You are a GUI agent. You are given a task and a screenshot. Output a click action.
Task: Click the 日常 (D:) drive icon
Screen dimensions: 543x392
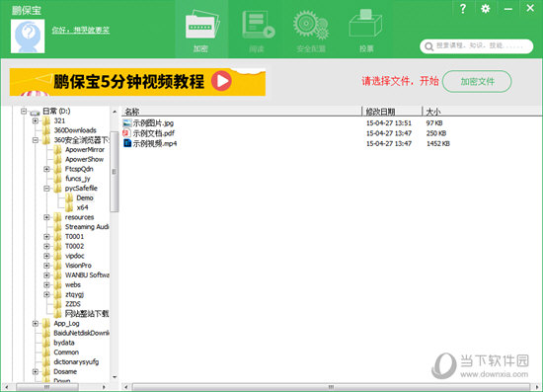click(x=36, y=112)
